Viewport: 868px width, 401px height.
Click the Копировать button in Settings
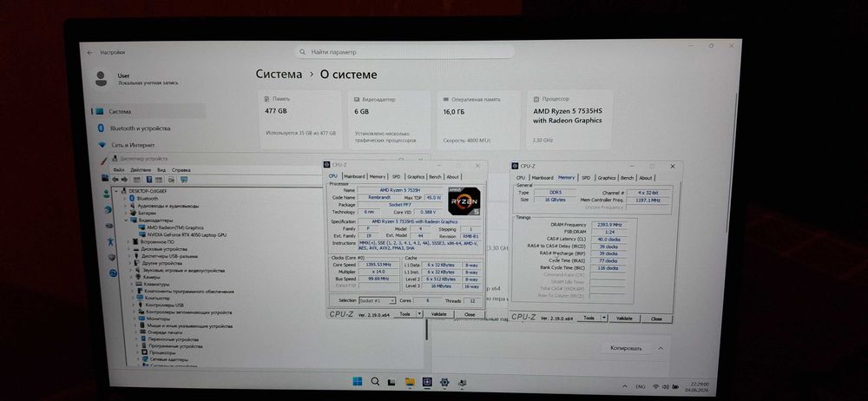pos(626,348)
